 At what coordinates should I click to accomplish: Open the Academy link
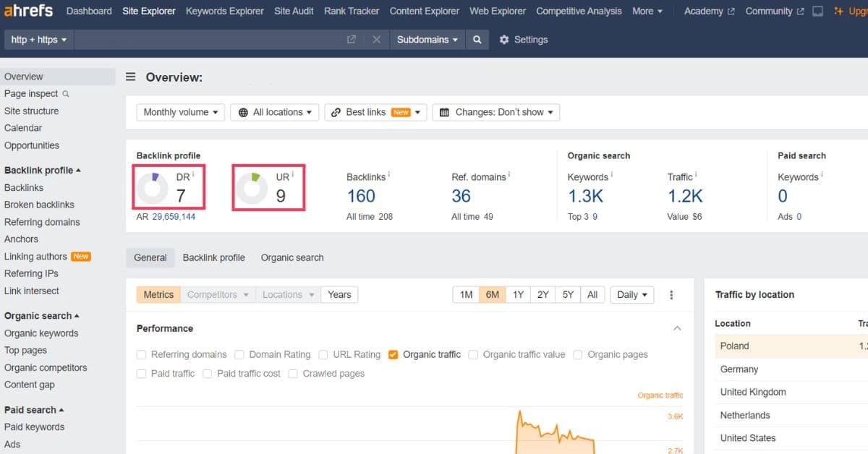point(709,11)
